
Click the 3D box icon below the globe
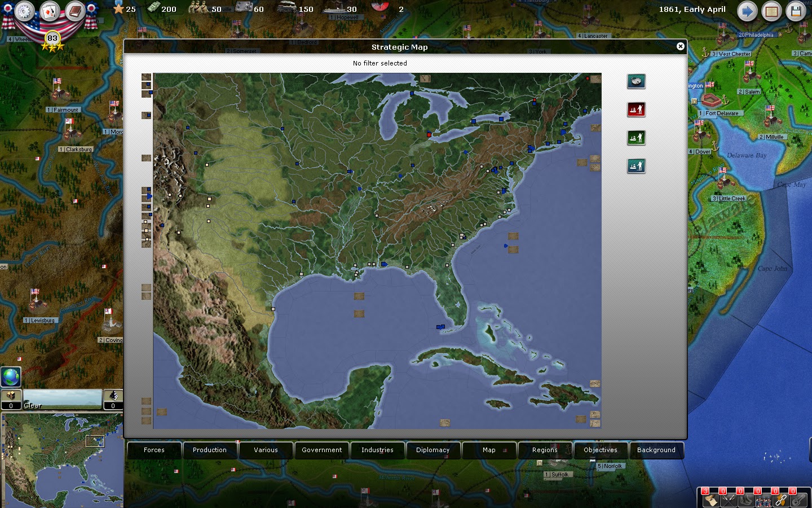[x=11, y=395]
